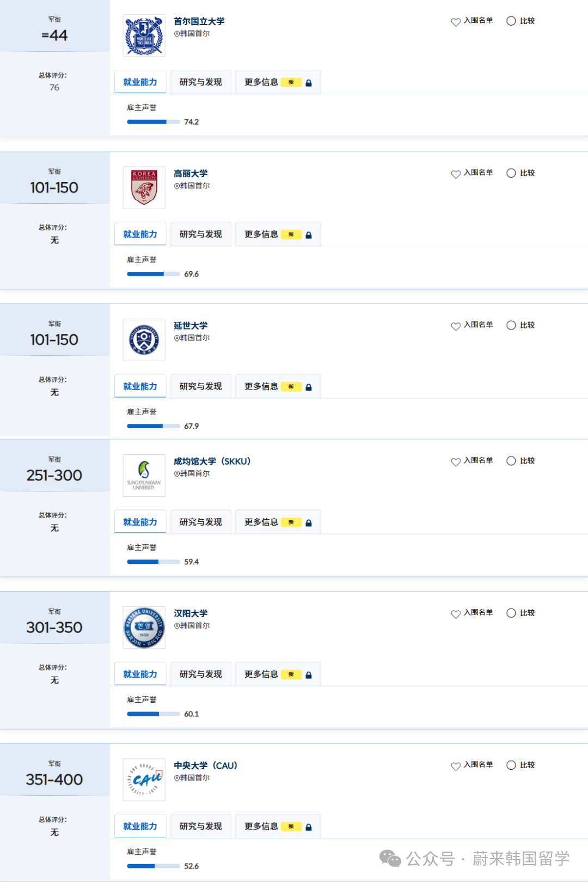This screenshot has height=882, width=588.
Task: Open 研究与发现 tab under 首尔国立大学
Action: coord(201,82)
